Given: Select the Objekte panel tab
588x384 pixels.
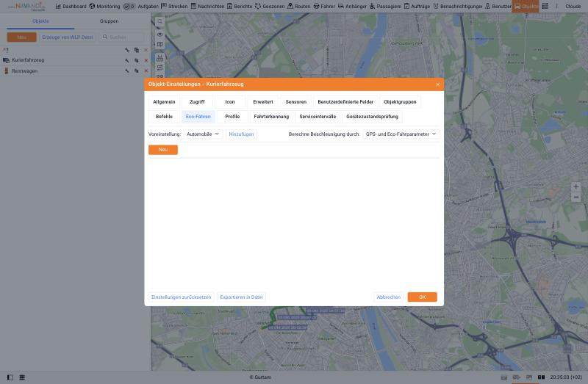Looking at the screenshot, I should (x=40, y=21).
